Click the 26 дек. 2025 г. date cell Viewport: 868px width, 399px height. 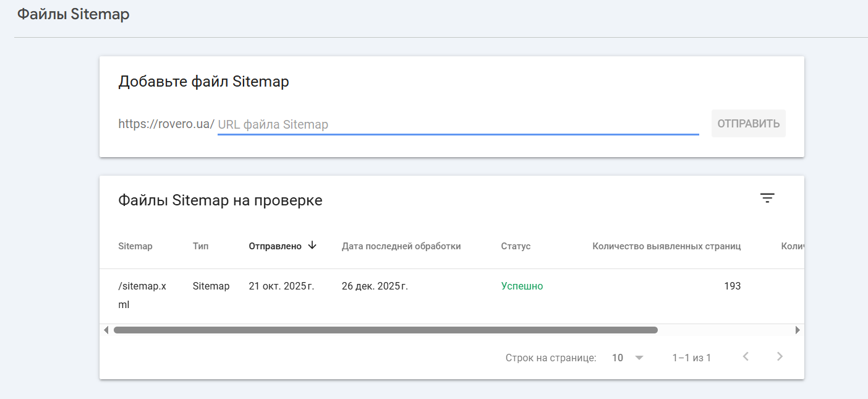pyautogui.click(x=375, y=286)
